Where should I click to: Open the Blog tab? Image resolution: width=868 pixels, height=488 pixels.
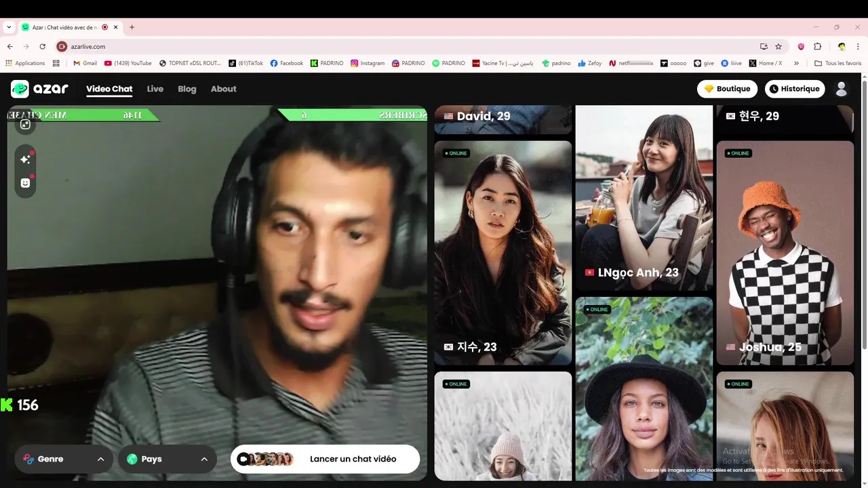(x=187, y=89)
